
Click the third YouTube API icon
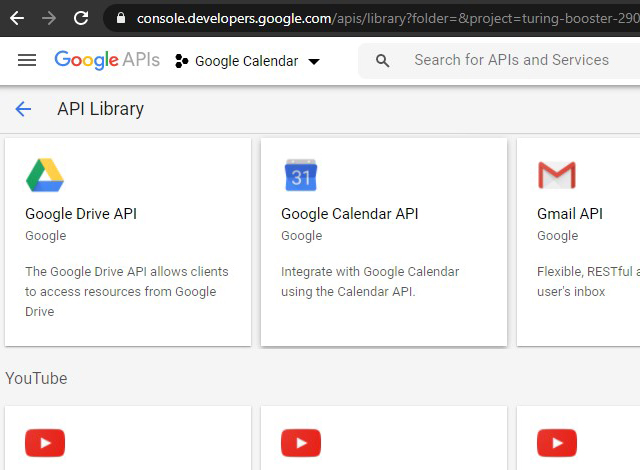click(557, 442)
